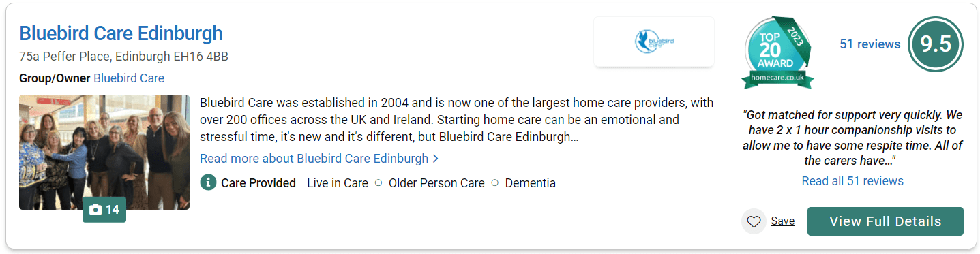The image size is (980, 254).
Task: Click the underlined Save text
Action: [x=783, y=221]
